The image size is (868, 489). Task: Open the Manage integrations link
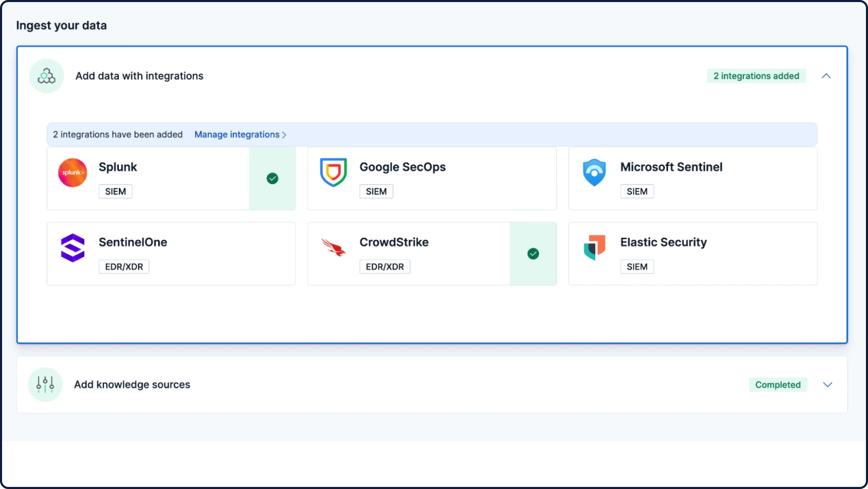pyautogui.click(x=240, y=134)
